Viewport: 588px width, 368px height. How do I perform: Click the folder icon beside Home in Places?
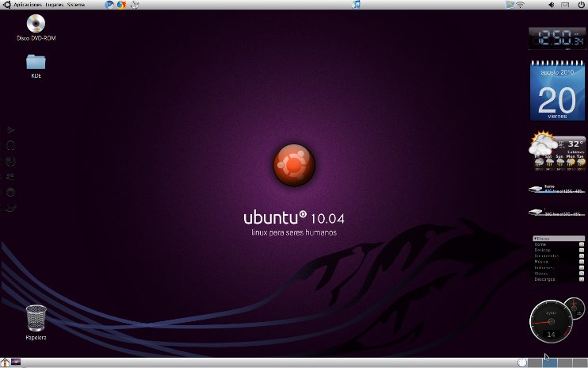pyautogui.click(x=582, y=244)
